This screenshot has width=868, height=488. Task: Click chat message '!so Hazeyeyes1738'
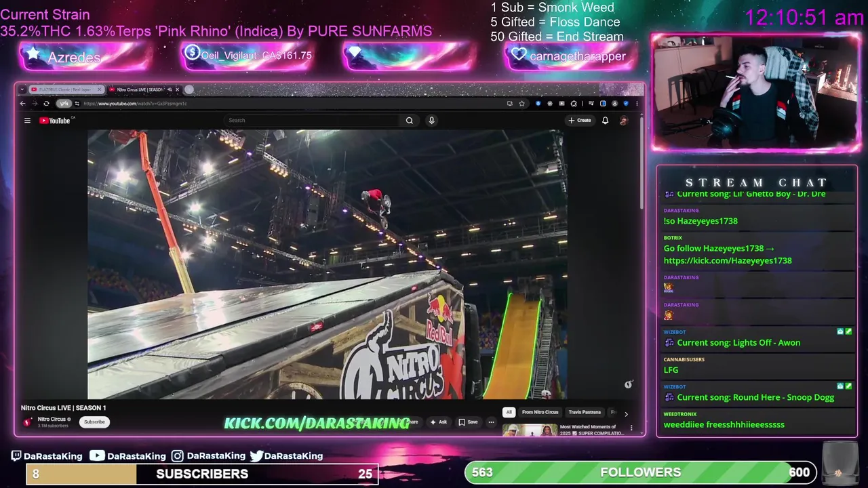click(x=701, y=221)
